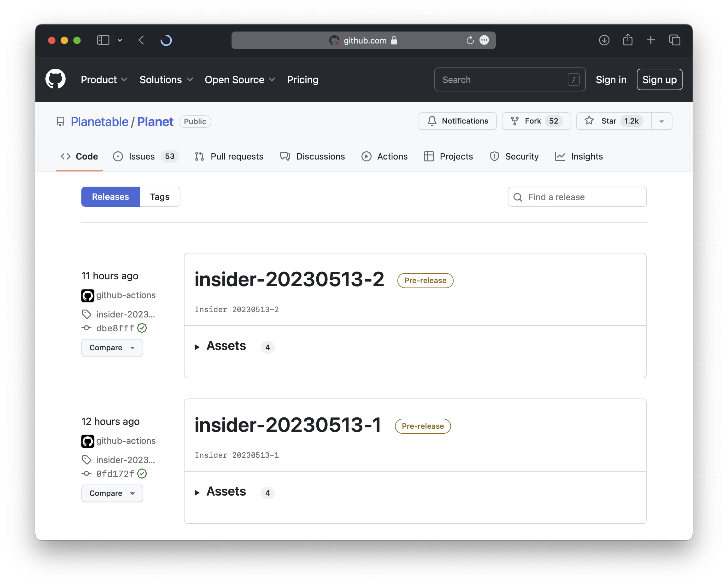Click the GitHub home logo
The height and width of the screenshot is (587, 728).
click(55, 79)
